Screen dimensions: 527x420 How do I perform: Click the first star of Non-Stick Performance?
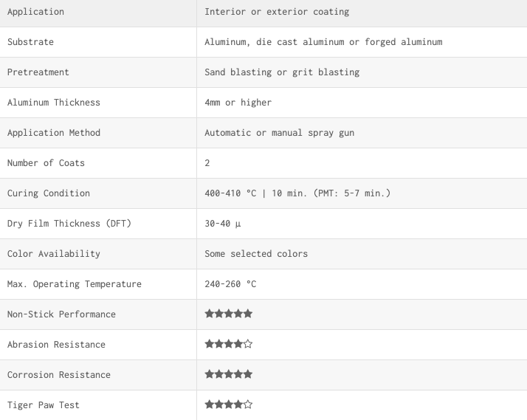(x=209, y=314)
